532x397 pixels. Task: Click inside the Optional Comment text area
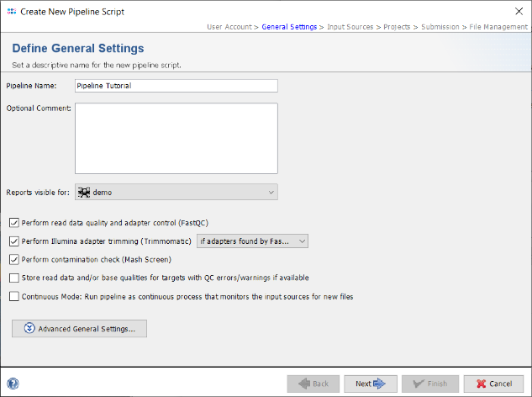[176, 138]
